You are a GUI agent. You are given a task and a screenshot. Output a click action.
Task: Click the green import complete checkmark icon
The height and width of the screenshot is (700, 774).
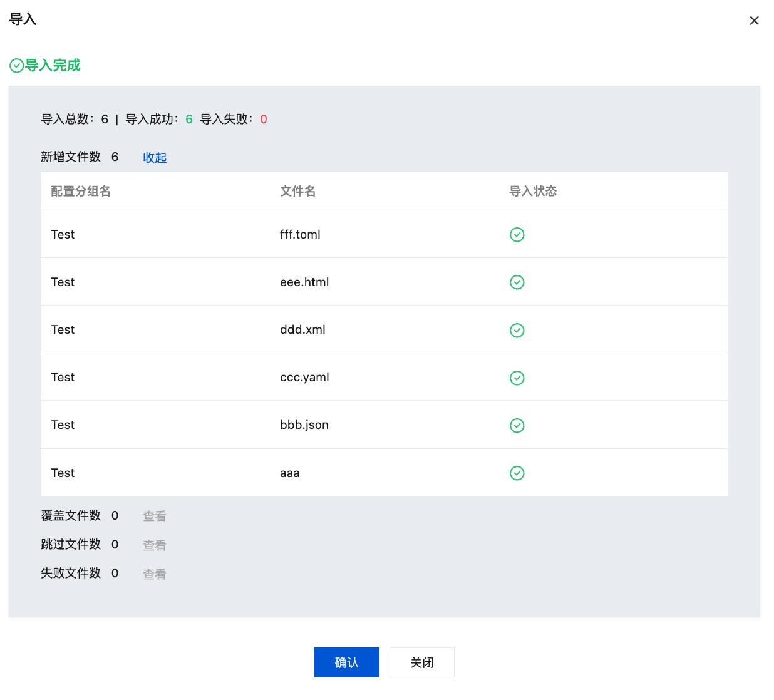[17, 66]
